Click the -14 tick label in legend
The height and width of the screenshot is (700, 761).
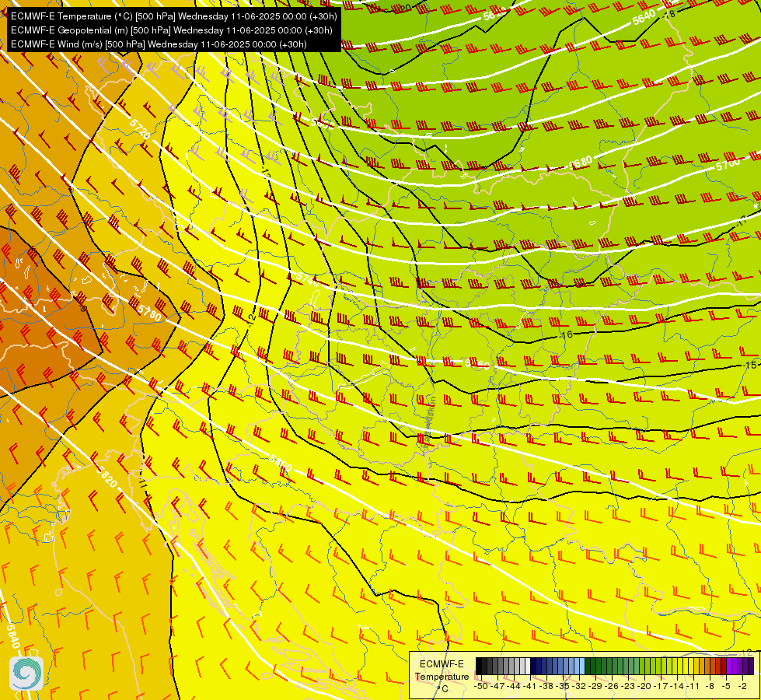678,687
